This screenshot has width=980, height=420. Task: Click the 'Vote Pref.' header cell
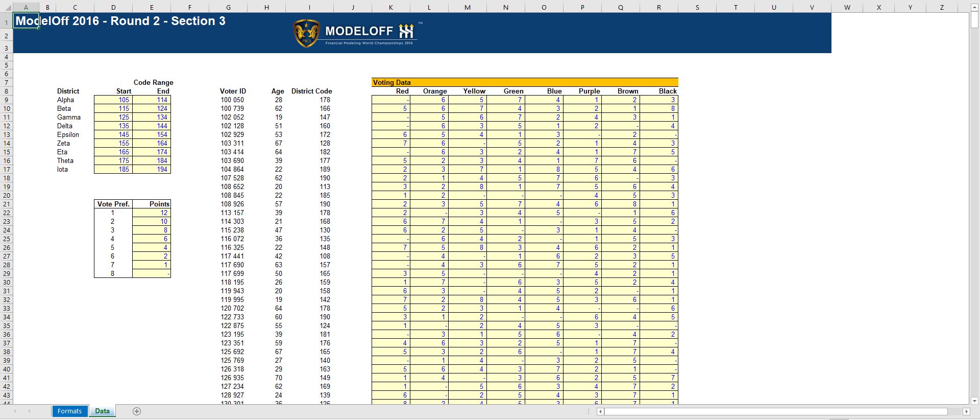pyautogui.click(x=113, y=204)
